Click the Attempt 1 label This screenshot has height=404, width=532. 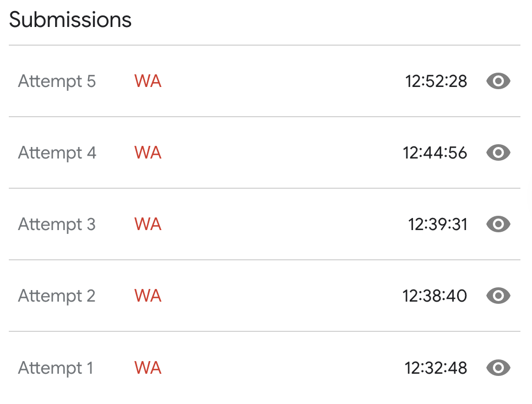point(56,368)
